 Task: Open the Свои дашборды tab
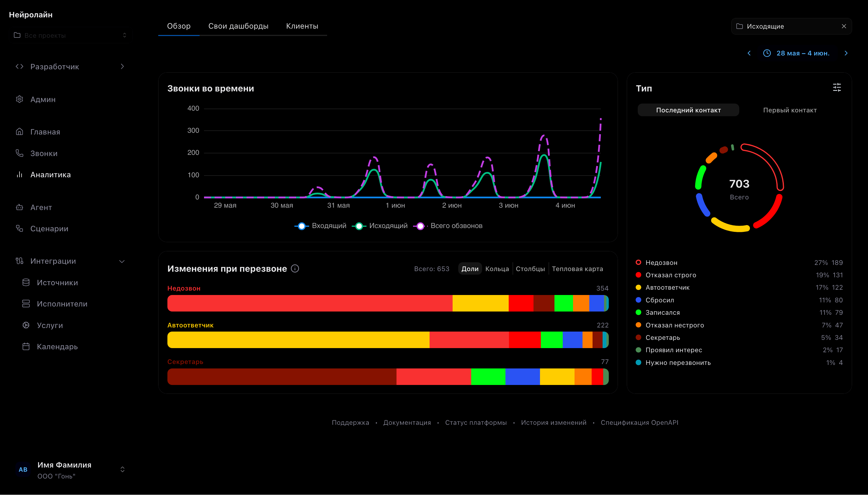[238, 26]
